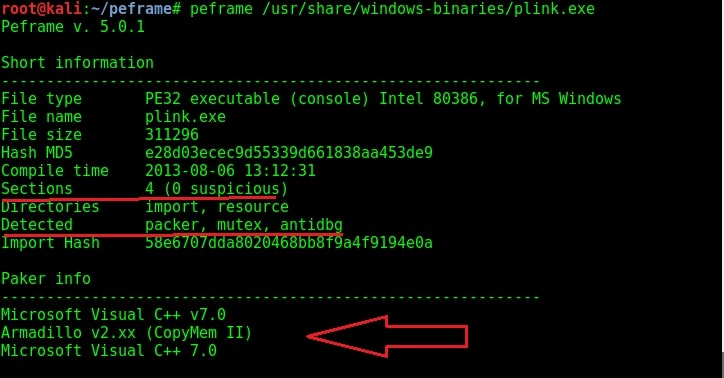Click the Microsoft Visual C++ v7.0 line
Image resolution: width=724 pixels, height=378 pixels.
click(113, 315)
